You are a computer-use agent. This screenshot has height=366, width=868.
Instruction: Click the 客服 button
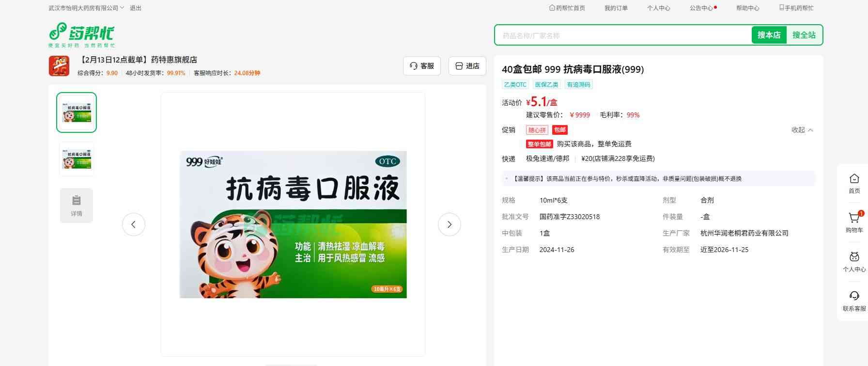click(x=421, y=66)
